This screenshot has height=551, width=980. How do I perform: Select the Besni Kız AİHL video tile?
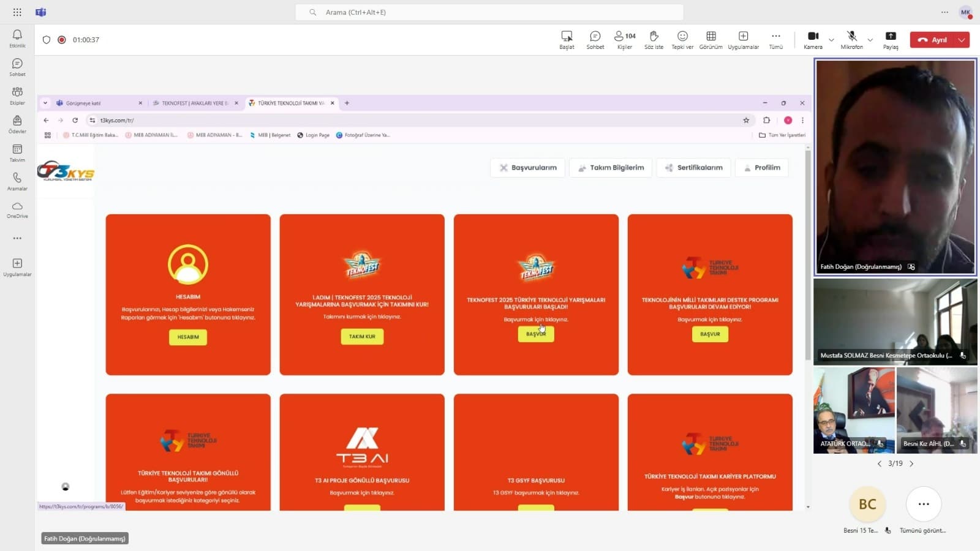[x=937, y=410]
